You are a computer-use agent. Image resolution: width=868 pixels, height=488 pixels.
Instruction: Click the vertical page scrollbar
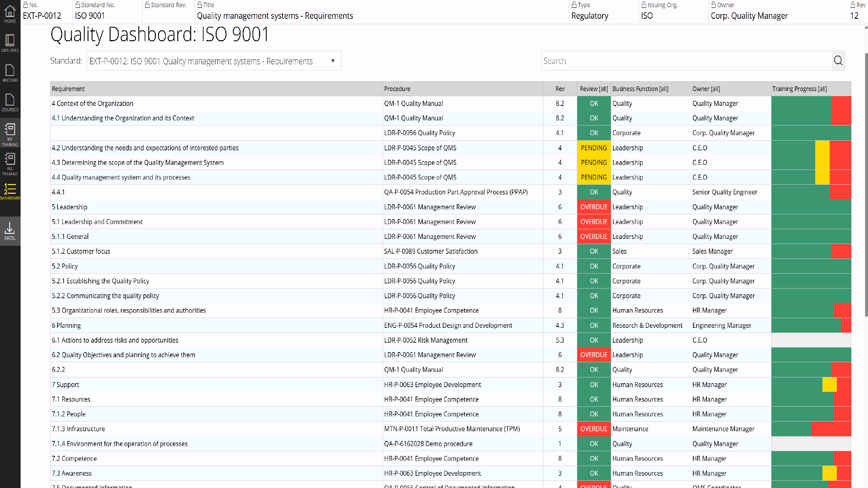(x=866, y=184)
